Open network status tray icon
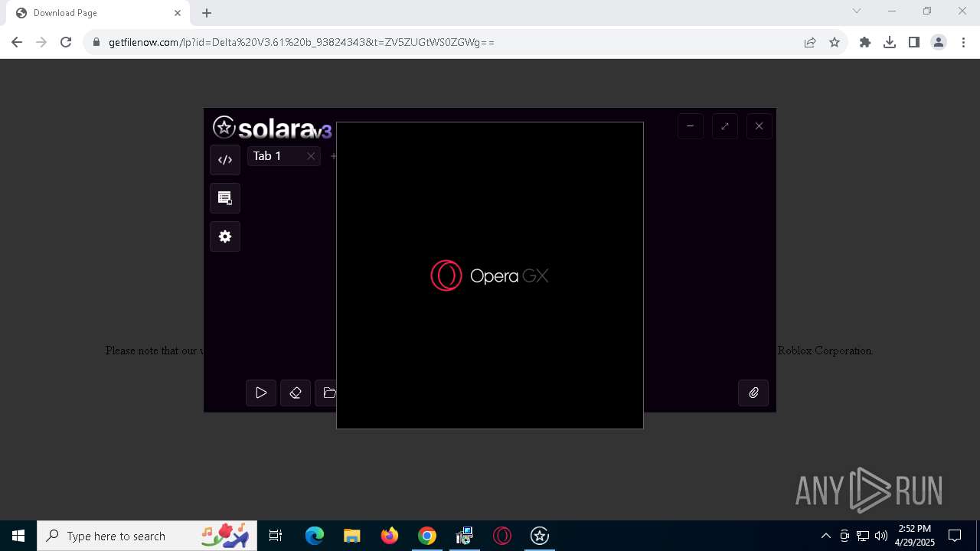 click(x=863, y=536)
